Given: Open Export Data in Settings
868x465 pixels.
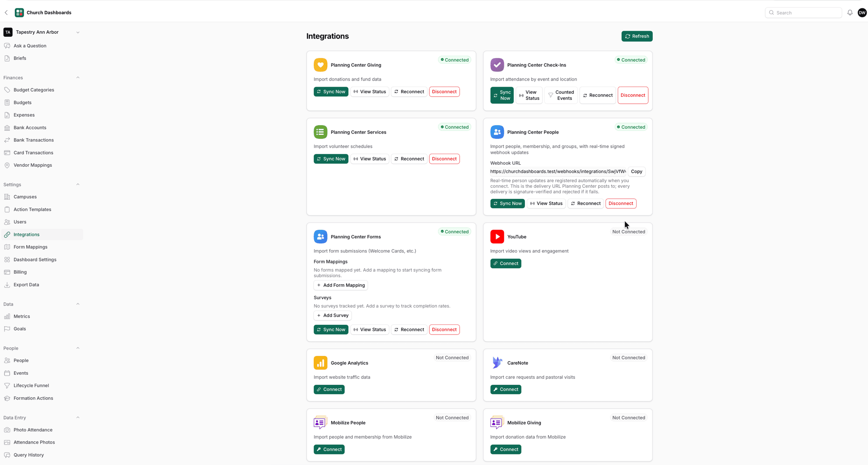Looking at the screenshot, I should pos(42,285).
